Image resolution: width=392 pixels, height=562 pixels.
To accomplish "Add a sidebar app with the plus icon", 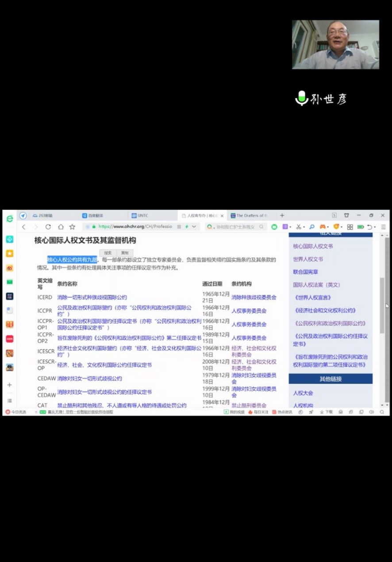I will pos(9,385).
